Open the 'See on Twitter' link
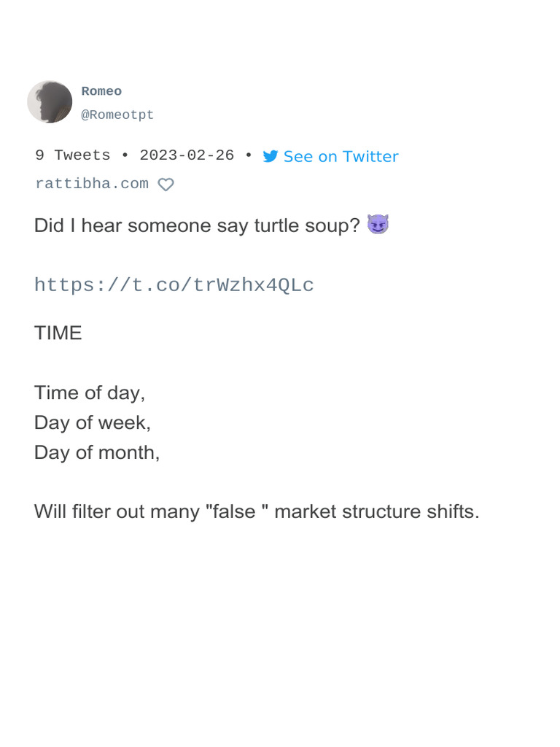Image resolution: width=560 pixels, height=747 pixels. [x=341, y=156]
